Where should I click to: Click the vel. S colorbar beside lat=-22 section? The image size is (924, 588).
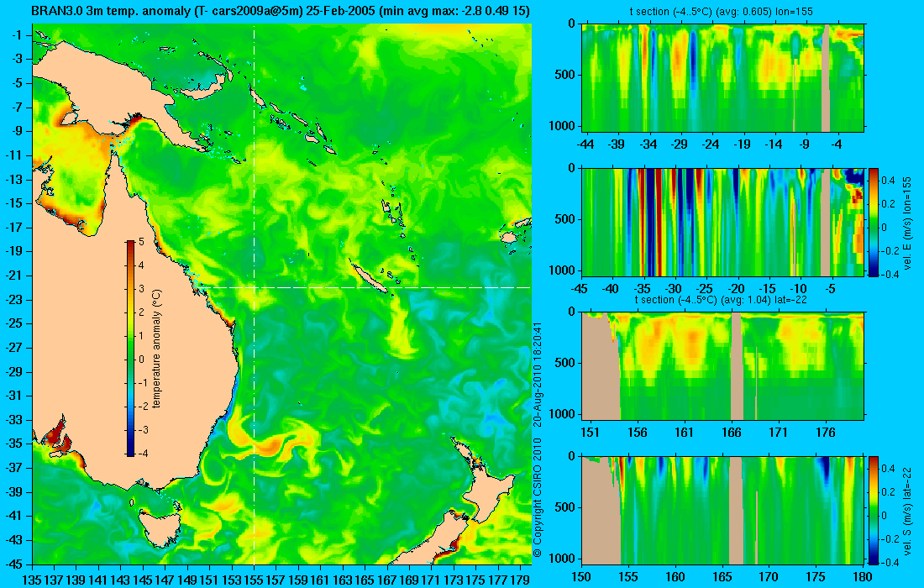click(873, 510)
